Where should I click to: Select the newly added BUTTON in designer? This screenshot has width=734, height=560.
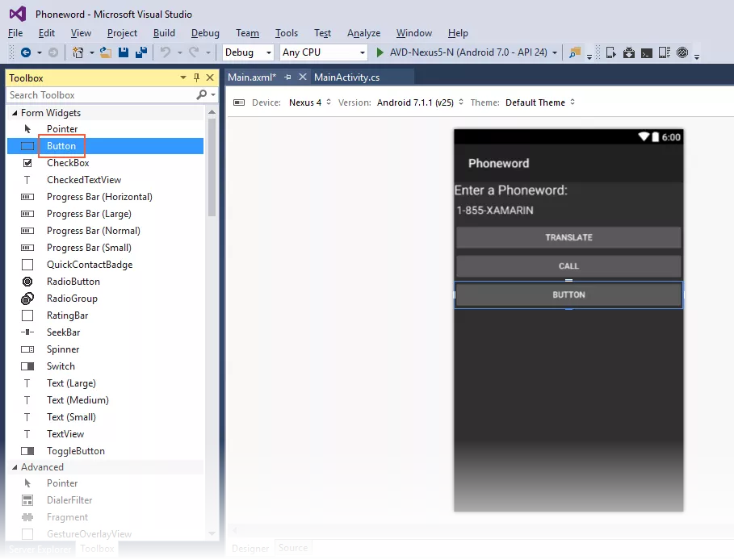pyautogui.click(x=568, y=295)
